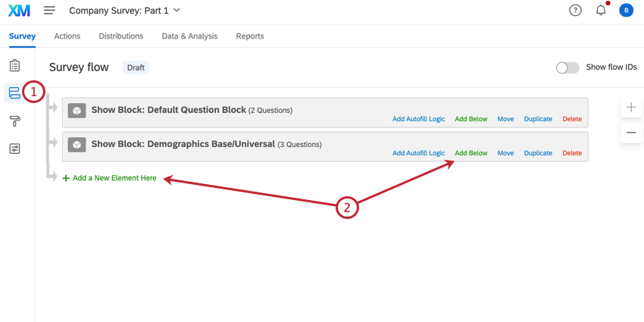644x322 pixels.
Task: Click Add Below on Demographics block
Action: (471, 153)
